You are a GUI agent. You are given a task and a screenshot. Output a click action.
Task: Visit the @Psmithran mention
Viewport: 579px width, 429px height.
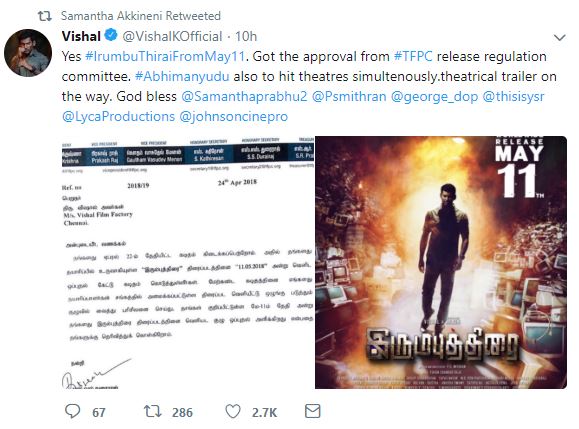point(349,96)
